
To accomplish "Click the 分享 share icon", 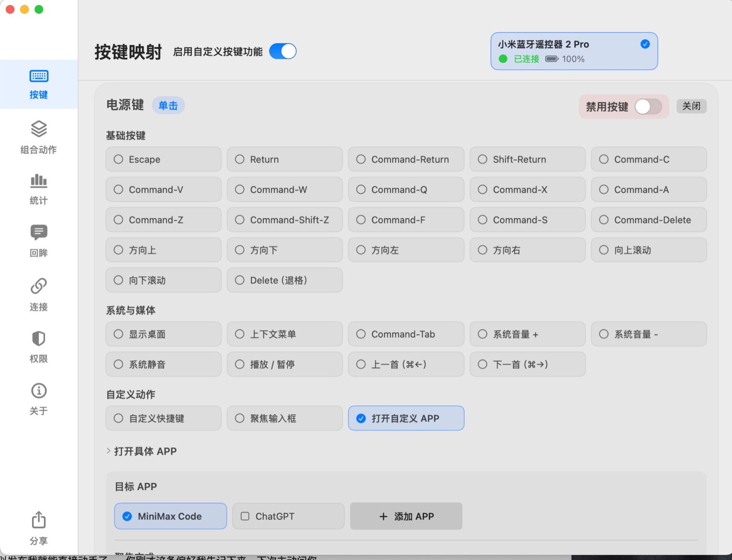I will click(39, 520).
